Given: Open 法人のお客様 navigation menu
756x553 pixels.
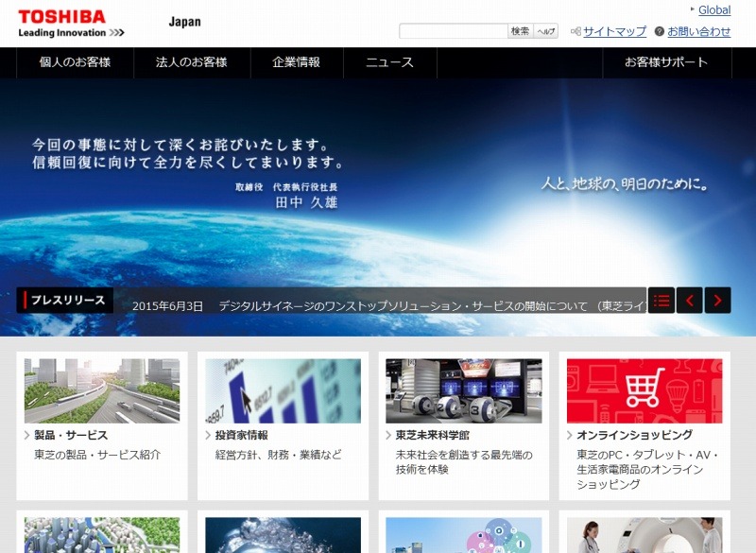Looking at the screenshot, I should 192,62.
